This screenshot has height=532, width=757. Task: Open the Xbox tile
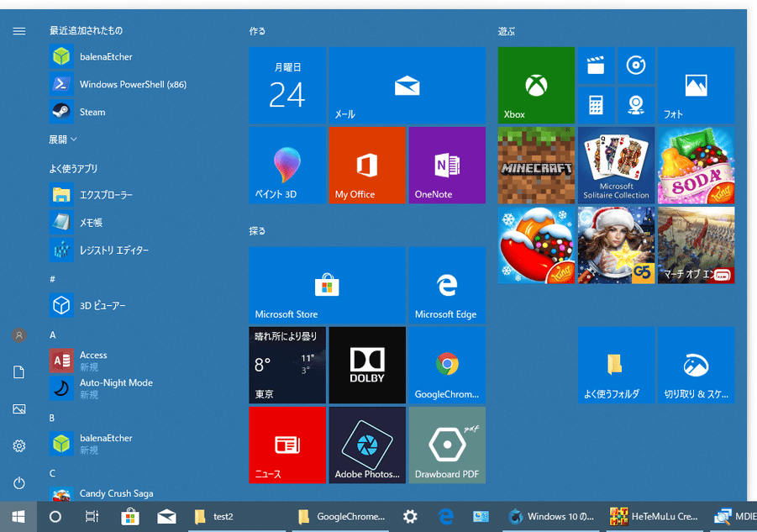536,85
